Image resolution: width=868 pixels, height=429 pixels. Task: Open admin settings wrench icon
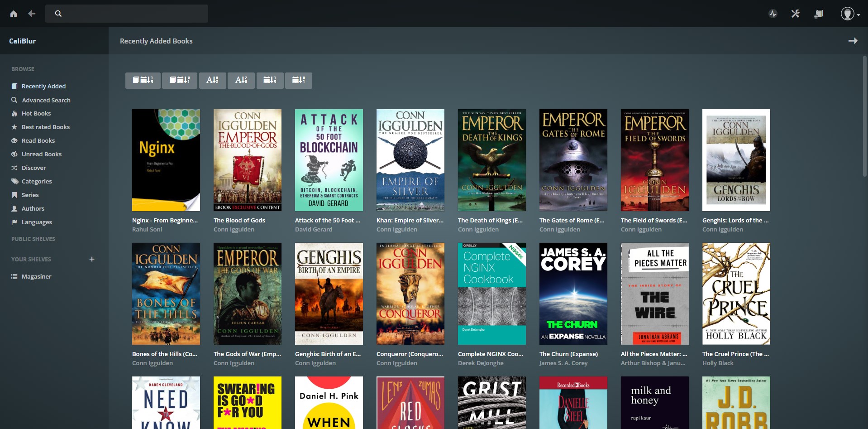pyautogui.click(x=795, y=14)
